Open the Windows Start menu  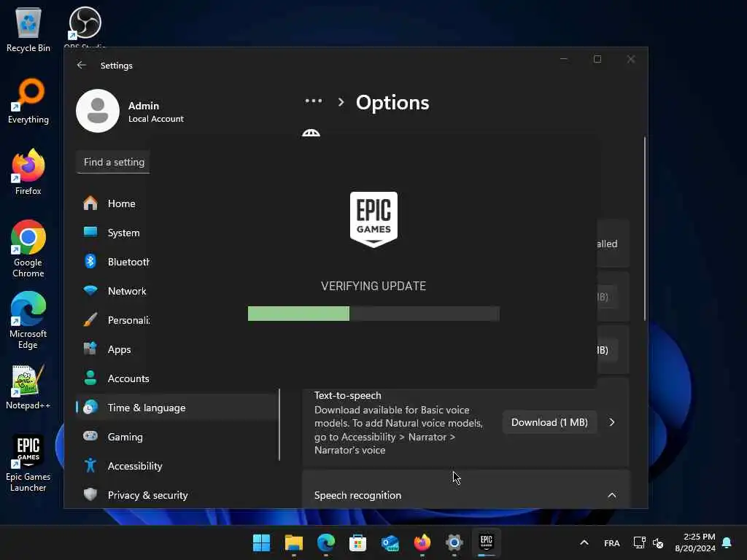pyautogui.click(x=261, y=542)
